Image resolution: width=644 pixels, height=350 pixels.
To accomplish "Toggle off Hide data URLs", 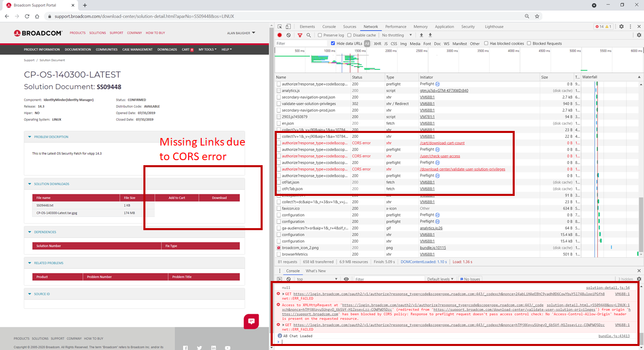I will tap(333, 43).
